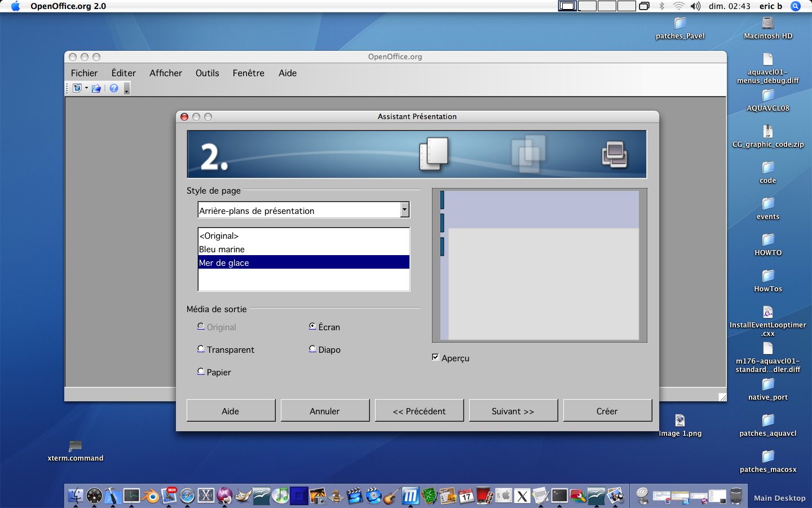Open the Aide menu in OpenOffice window
812x508 pixels.
click(x=288, y=73)
